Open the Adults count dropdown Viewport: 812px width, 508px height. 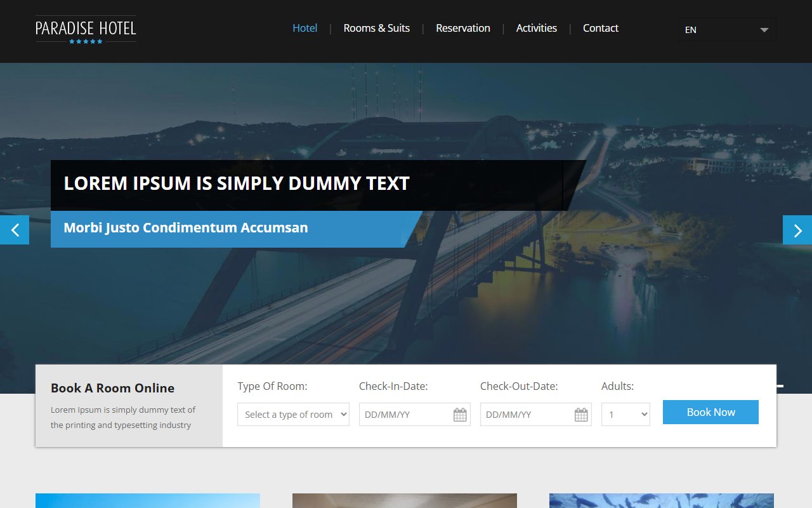click(x=625, y=415)
